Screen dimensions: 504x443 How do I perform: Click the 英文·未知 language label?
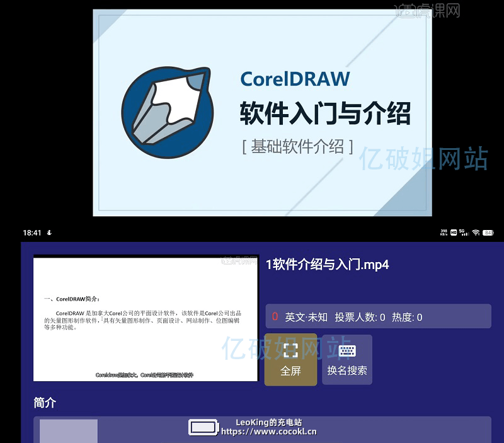click(306, 318)
